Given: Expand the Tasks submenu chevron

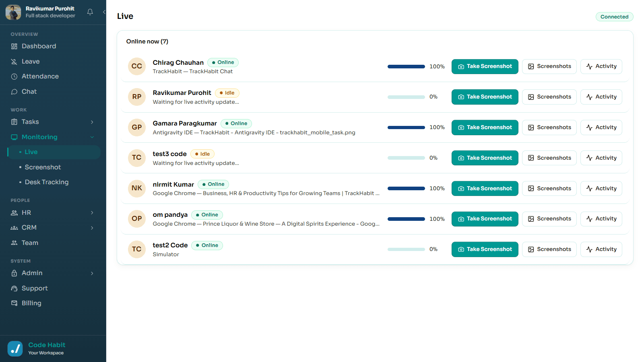Looking at the screenshot, I should pos(92,122).
